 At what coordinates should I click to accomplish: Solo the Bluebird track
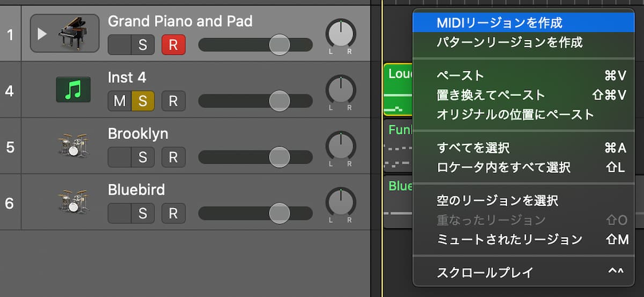coord(143,213)
